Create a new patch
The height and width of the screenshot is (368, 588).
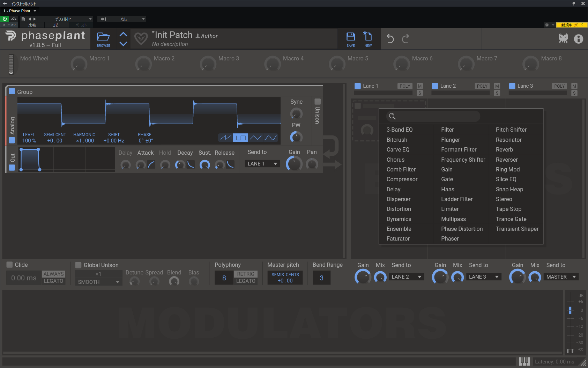coord(368,39)
